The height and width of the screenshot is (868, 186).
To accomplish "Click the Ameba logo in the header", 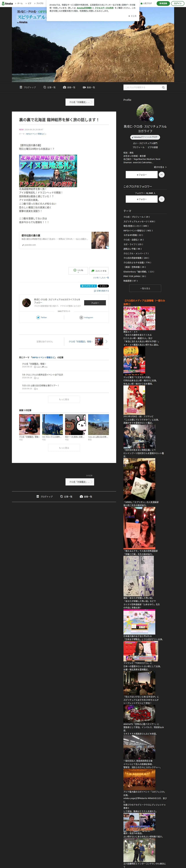I will point(7,3).
